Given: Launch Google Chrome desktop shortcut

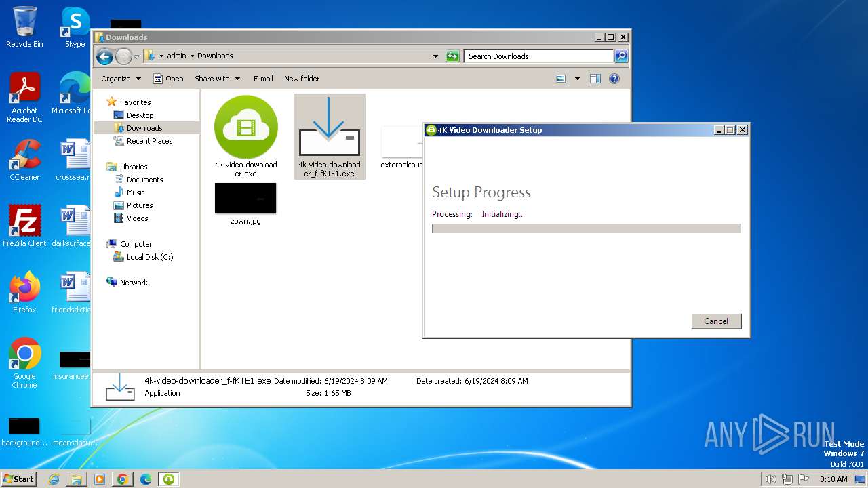Looking at the screenshot, I should point(24,363).
